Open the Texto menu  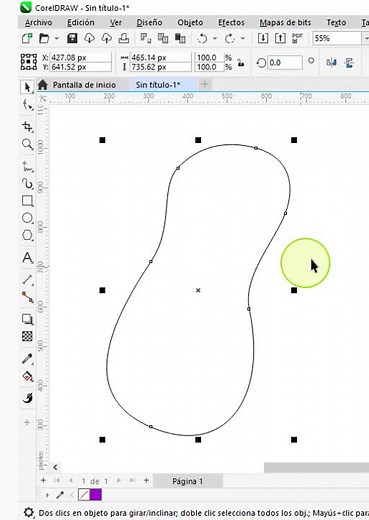tap(336, 23)
